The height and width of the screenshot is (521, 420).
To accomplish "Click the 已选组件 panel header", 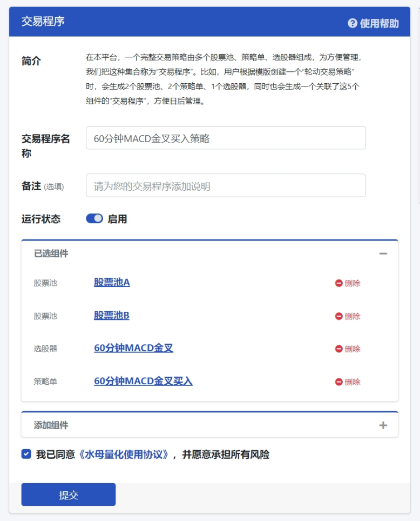I will click(x=51, y=253).
